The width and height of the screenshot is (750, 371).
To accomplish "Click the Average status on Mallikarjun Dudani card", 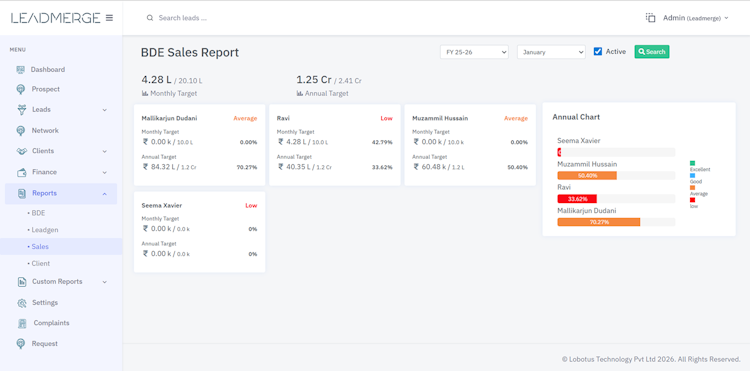I will (x=245, y=118).
